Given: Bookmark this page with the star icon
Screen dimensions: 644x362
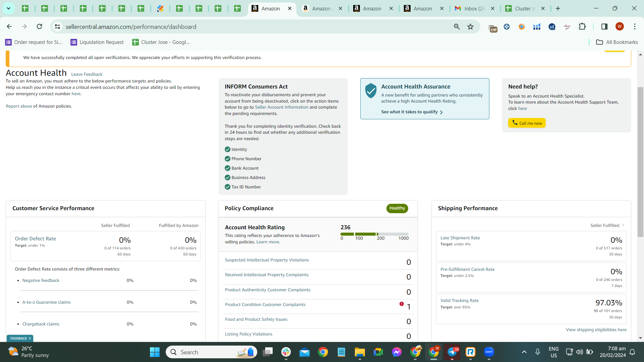Looking at the screenshot, I should pos(471,26).
